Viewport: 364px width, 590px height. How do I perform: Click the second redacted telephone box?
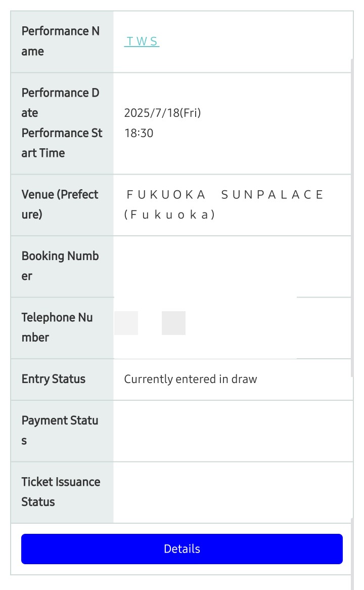pos(173,323)
